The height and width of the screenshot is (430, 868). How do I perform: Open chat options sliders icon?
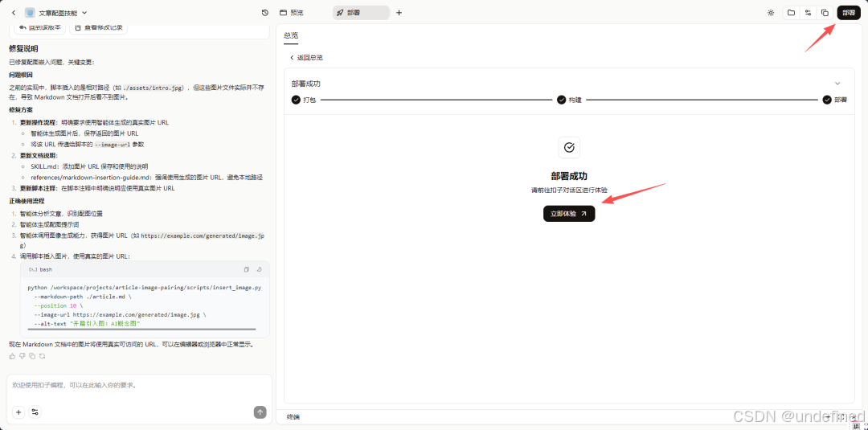pyautogui.click(x=35, y=412)
